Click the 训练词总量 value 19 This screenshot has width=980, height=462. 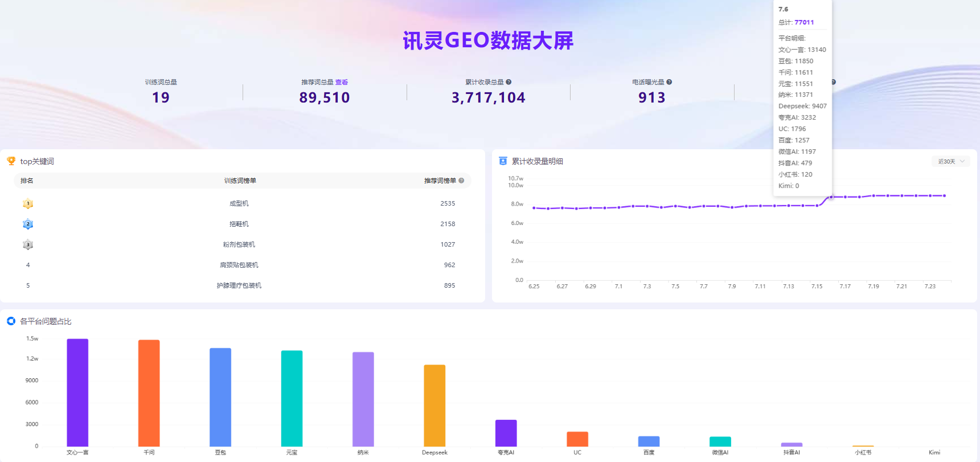click(x=161, y=97)
